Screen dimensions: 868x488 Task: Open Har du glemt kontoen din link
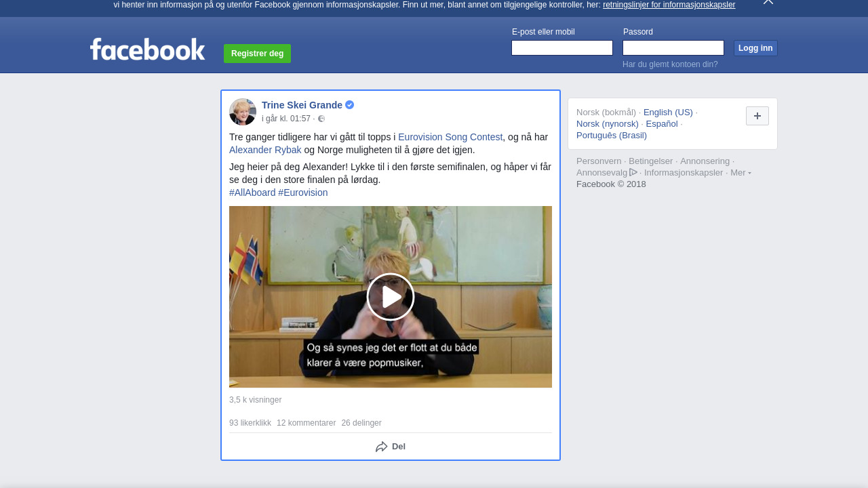[x=670, y=64]
